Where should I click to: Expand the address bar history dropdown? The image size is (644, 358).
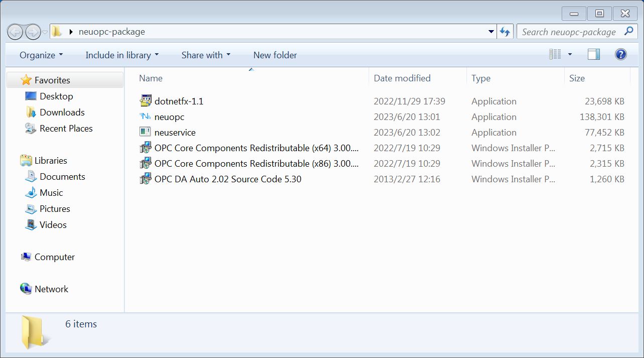tap(491, 31)
